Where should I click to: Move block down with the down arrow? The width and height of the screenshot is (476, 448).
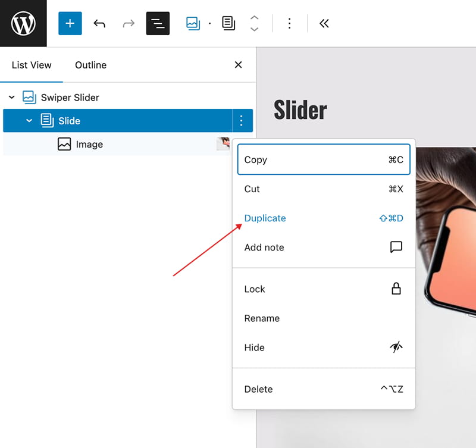pyautogui.click(x=254, y=29)
